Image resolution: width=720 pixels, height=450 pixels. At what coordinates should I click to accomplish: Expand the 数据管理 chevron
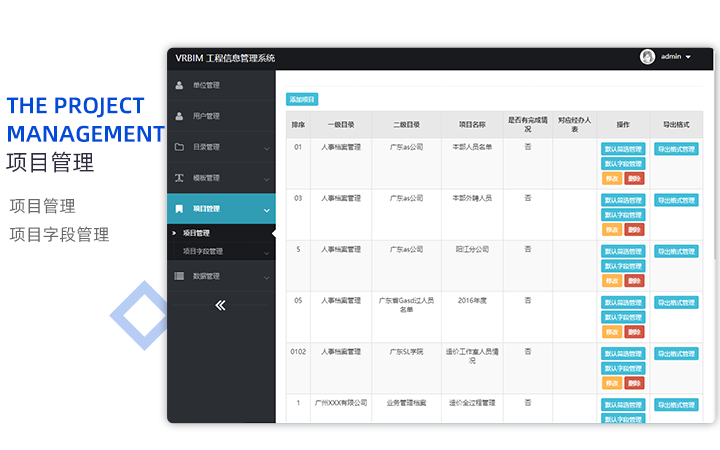(267, 278)
